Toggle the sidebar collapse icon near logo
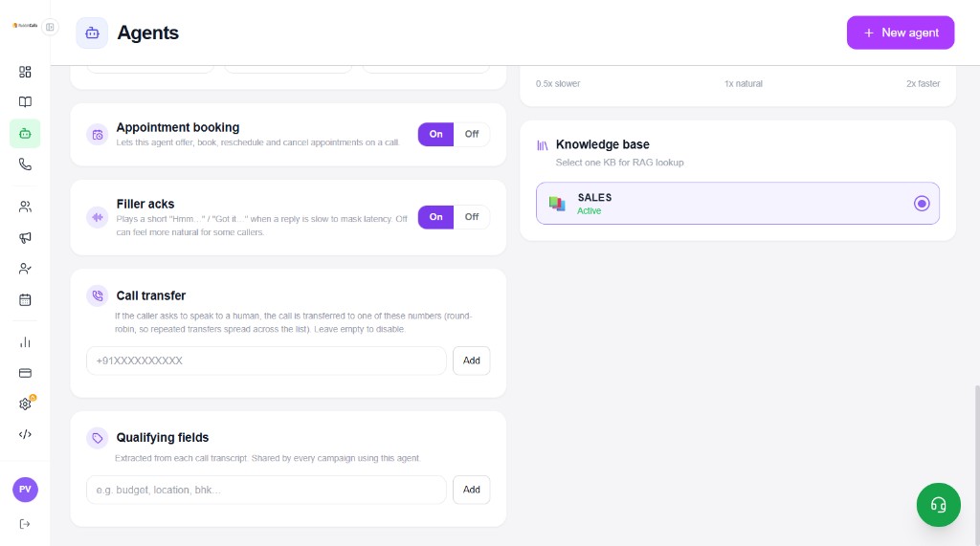 (50, 27)
